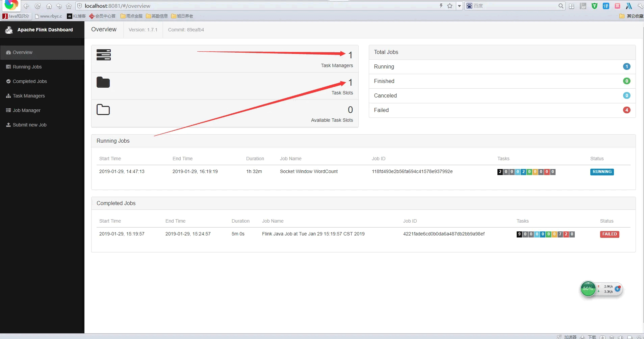
Task: Click start time 2019-01-29, 14:47:13
Action: (x=122, y=171)
